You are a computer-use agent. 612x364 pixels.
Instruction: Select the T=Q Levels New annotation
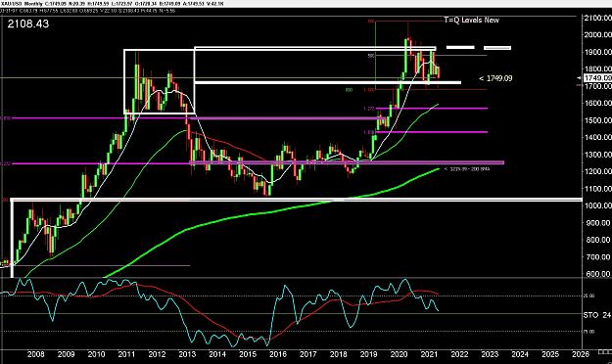tap(472, 20)
